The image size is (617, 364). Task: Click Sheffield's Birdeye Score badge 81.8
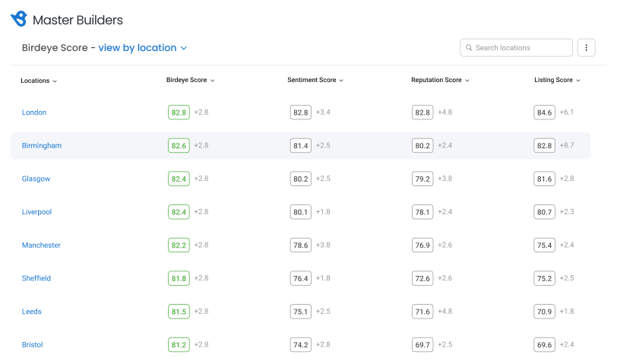coord(179,278)
